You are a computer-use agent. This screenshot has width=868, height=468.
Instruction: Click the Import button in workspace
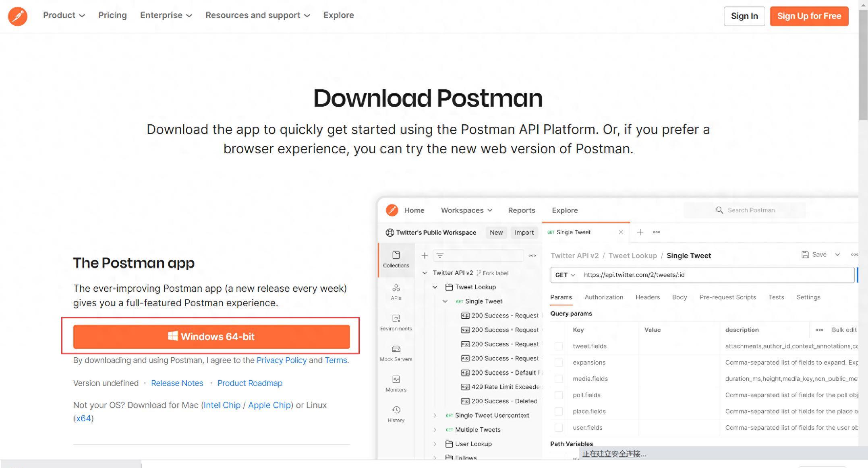pyautogui.click(x=524, y=233)
